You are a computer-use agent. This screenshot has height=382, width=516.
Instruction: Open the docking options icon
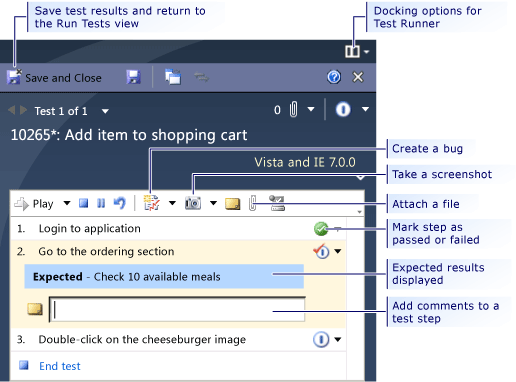(352, 52)
